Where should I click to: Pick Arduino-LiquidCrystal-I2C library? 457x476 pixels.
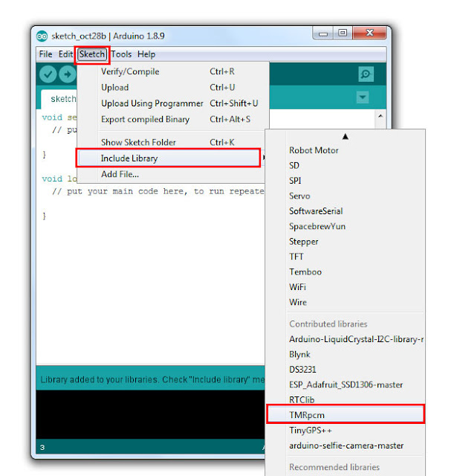click(x=346, y=339)
